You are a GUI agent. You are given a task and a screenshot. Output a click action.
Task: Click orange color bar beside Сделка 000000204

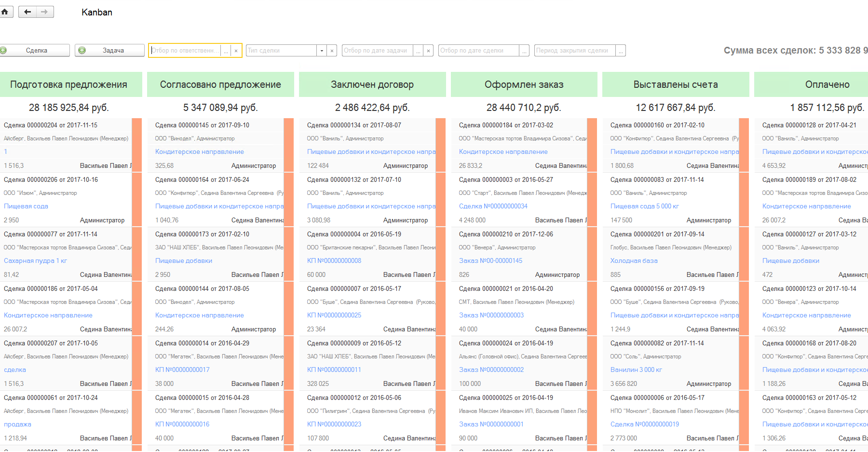click(136, 145)
